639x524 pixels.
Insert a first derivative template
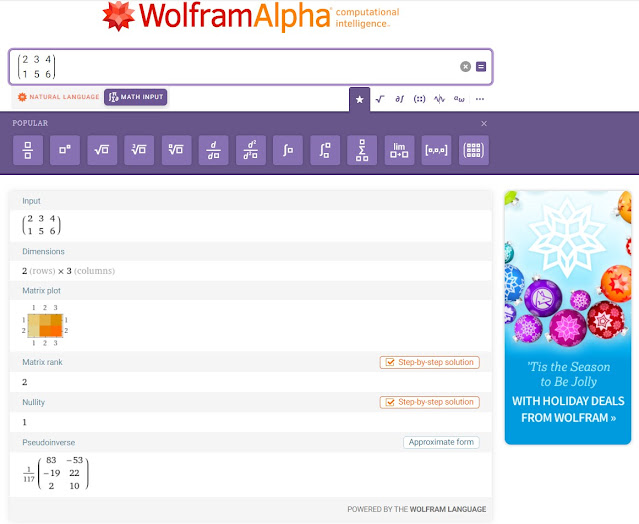pyautogui.click(x=214, y=150)
